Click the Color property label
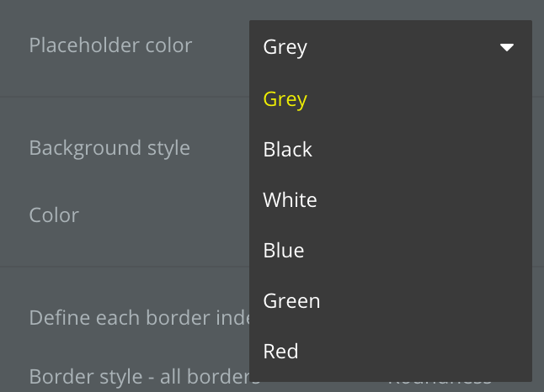Screen dimensions: 544x392 point(54,215)
